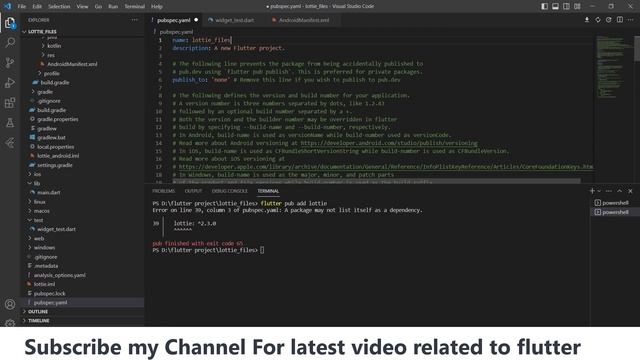Open the File menu
The width and height of the screenshot is (640, 360).
(x=22, y=7)
